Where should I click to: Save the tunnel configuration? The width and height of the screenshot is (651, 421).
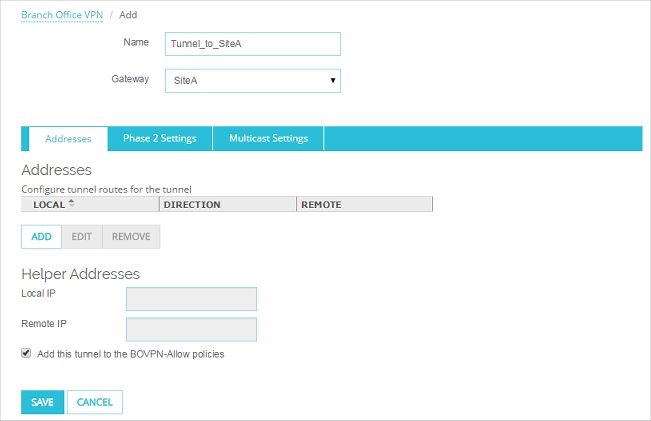tap(42, 402)
